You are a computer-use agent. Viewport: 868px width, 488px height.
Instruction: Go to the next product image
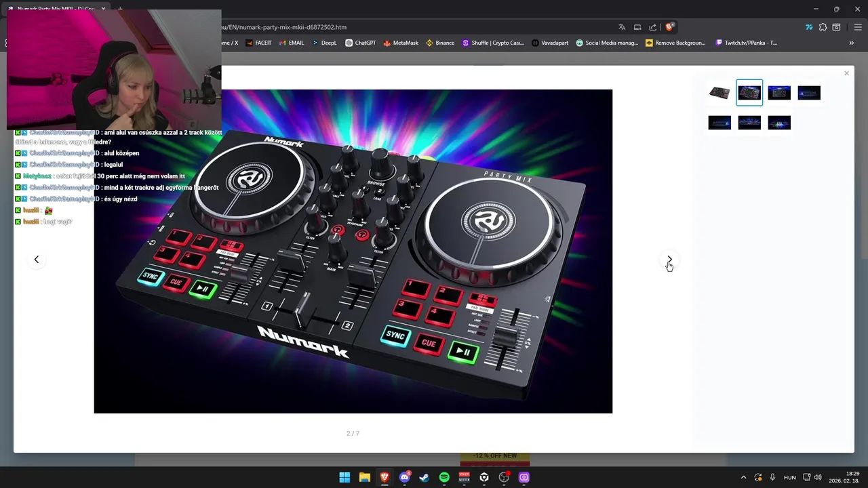click(x=669, y=260)
